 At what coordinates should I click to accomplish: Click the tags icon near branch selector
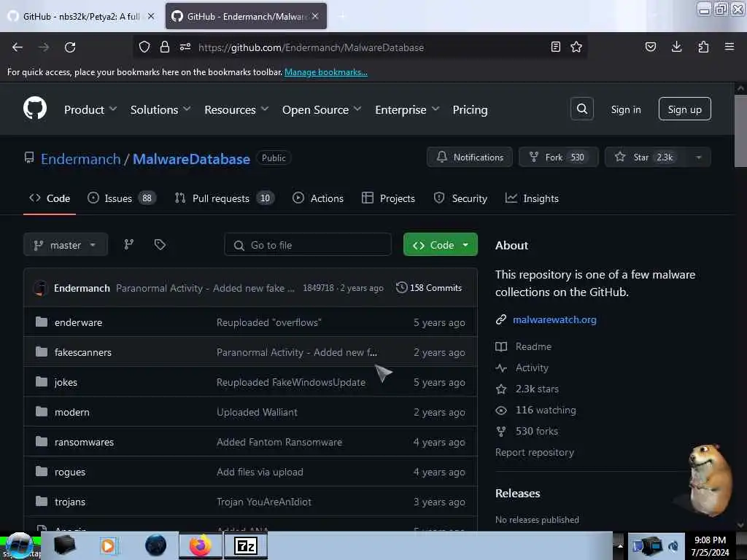tap(160, 245)
